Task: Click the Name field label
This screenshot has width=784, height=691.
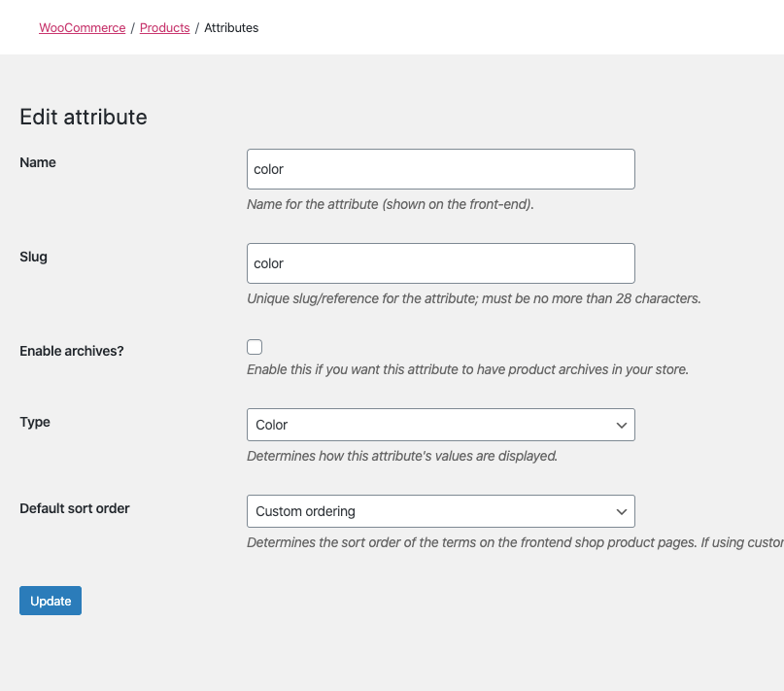Action: [x=38, y=162]
